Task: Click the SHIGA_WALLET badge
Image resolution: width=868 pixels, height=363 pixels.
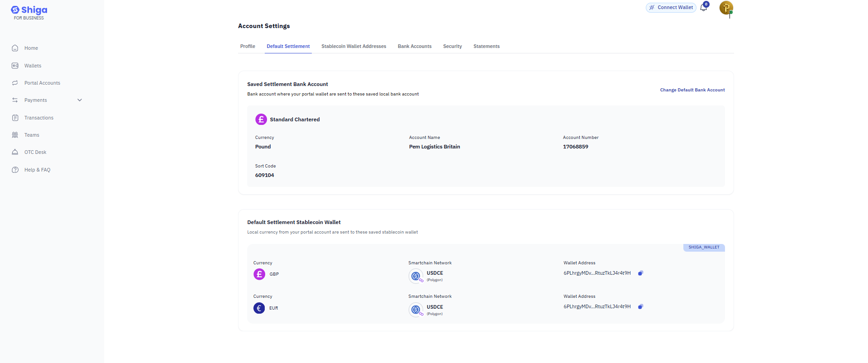Action: click(704, 247)
